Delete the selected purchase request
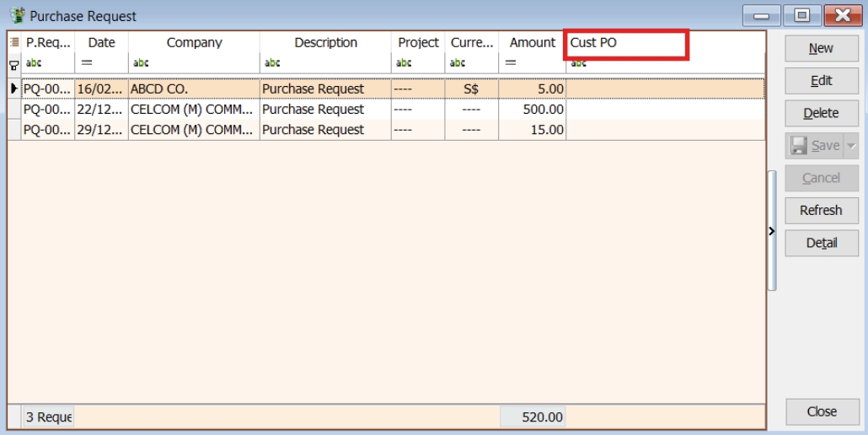 [x=820, y=113]
